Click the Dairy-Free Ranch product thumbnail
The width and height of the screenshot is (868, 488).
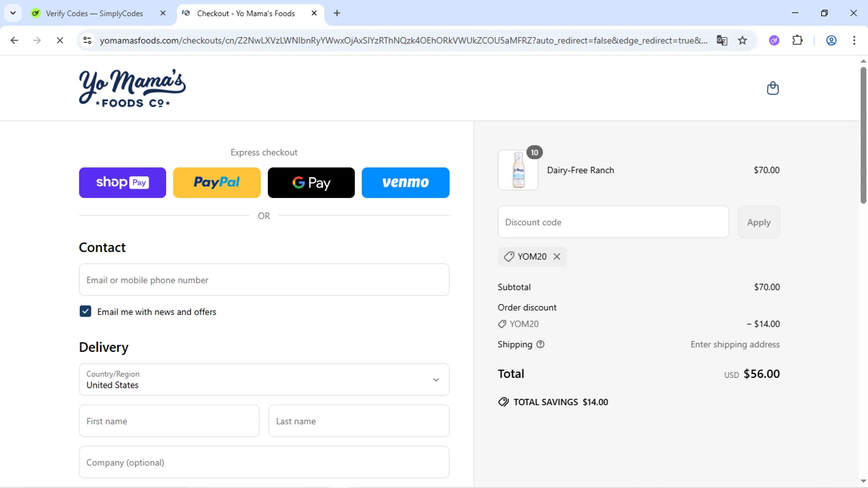coord(518,170)
